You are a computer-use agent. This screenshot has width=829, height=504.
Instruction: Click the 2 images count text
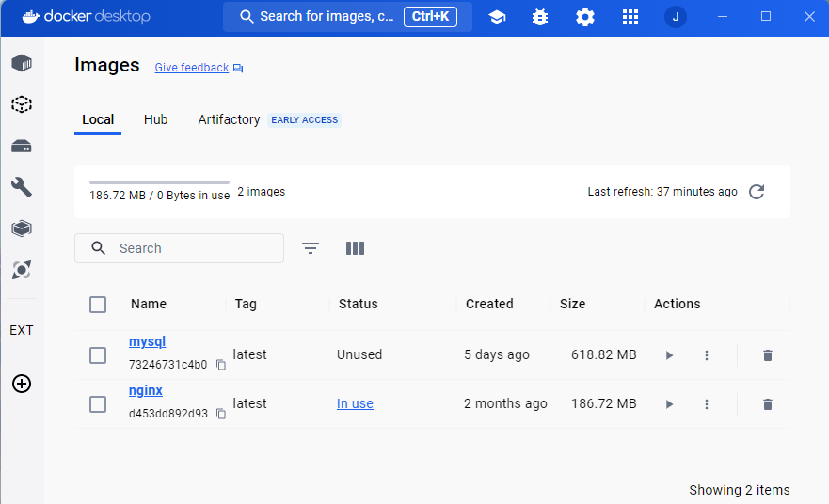tap(262, 191)
